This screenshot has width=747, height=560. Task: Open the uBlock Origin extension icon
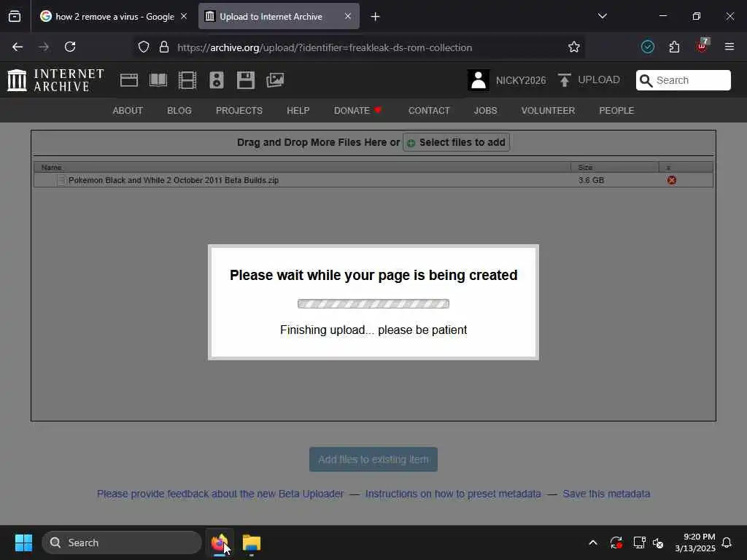pyautogui.click(x=703, y=46)
